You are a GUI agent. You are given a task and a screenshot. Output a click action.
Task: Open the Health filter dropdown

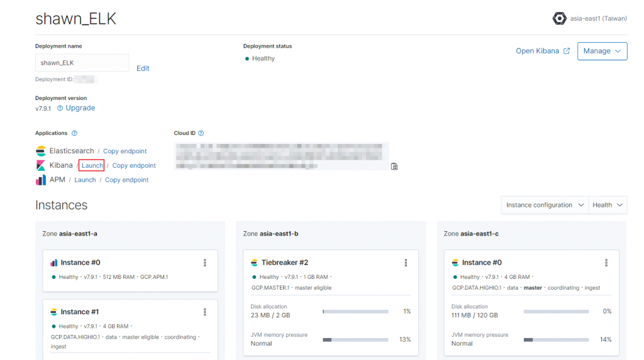(608, 205)
